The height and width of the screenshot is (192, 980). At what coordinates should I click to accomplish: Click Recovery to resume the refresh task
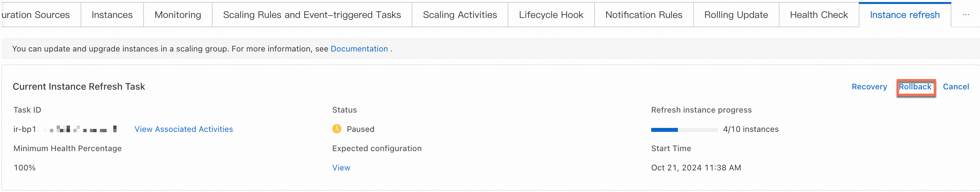pos(869,87)
